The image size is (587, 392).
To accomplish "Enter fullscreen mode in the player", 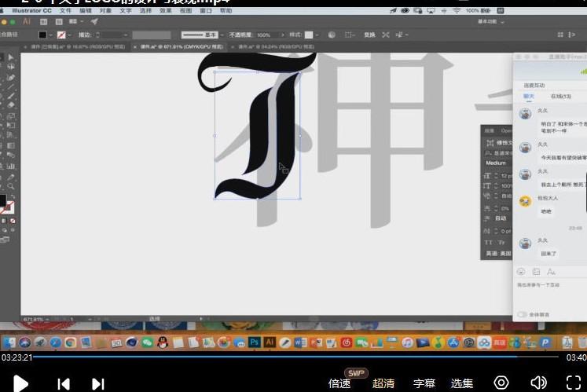I will click(x=573, y=383).
